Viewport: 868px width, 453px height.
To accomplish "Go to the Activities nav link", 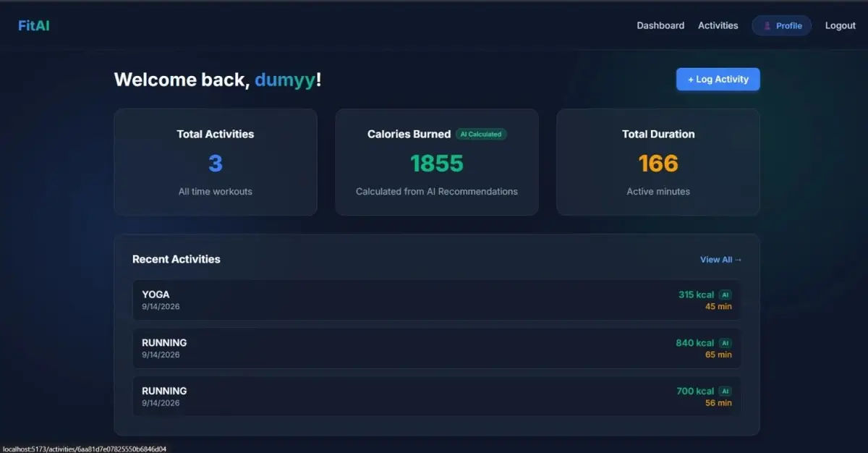I will [x=718, y=25].
